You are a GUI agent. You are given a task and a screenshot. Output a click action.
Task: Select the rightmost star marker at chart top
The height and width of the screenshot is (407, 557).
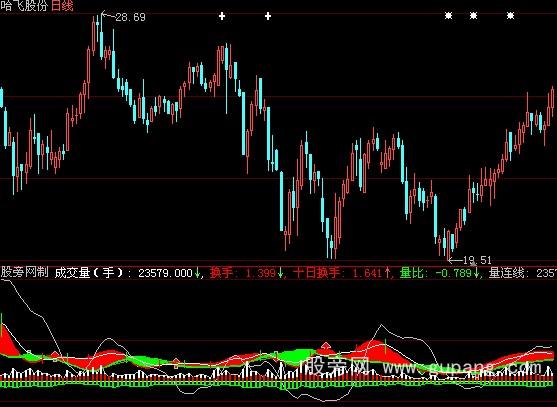pos(510,16)
